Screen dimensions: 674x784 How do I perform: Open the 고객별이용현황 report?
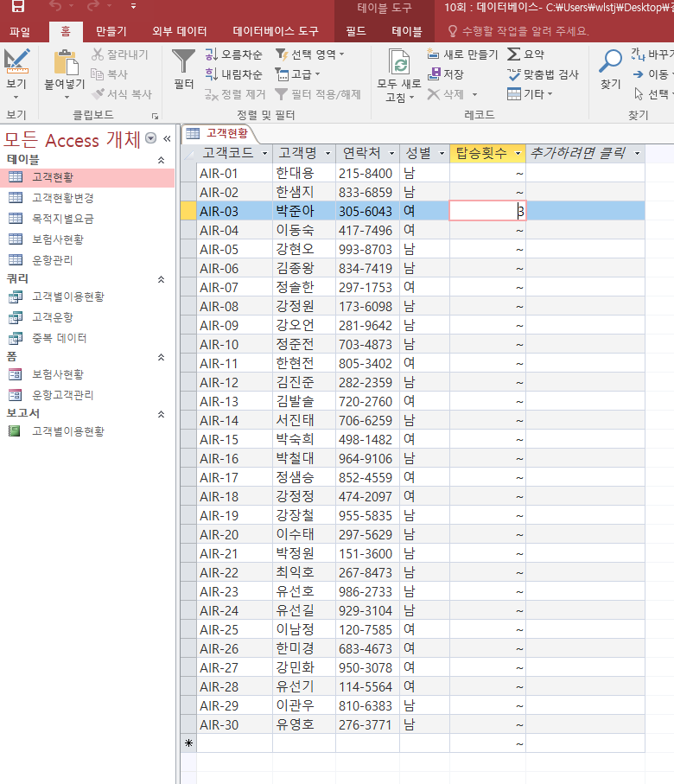coord(67,430)
